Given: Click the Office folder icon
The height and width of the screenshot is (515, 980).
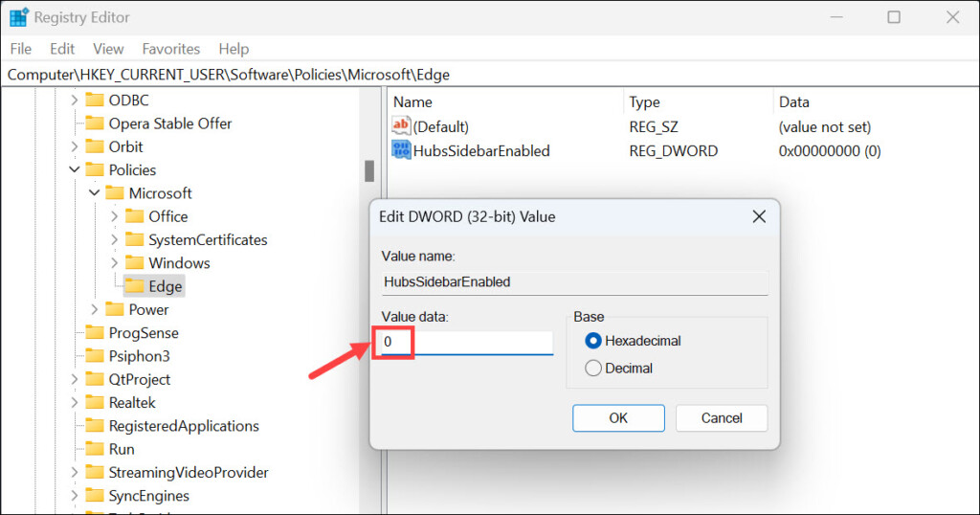Looking at the screenshot, I should tap(134, 216).
